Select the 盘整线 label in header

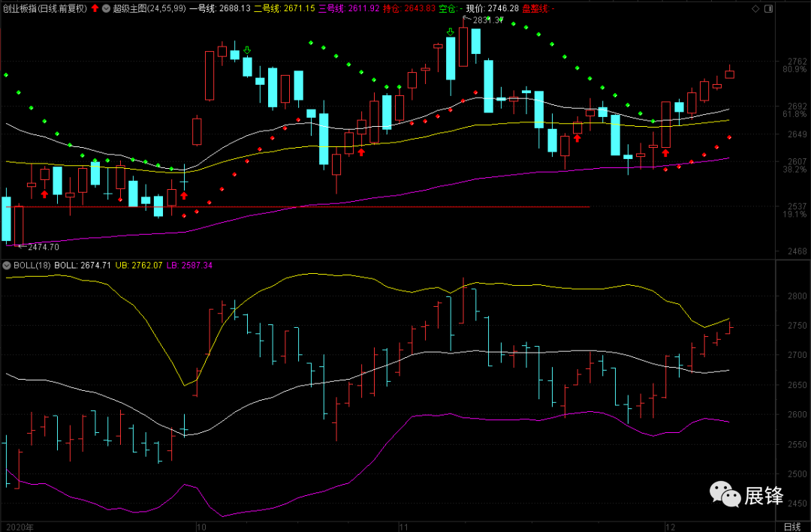[x=538, y=8]
